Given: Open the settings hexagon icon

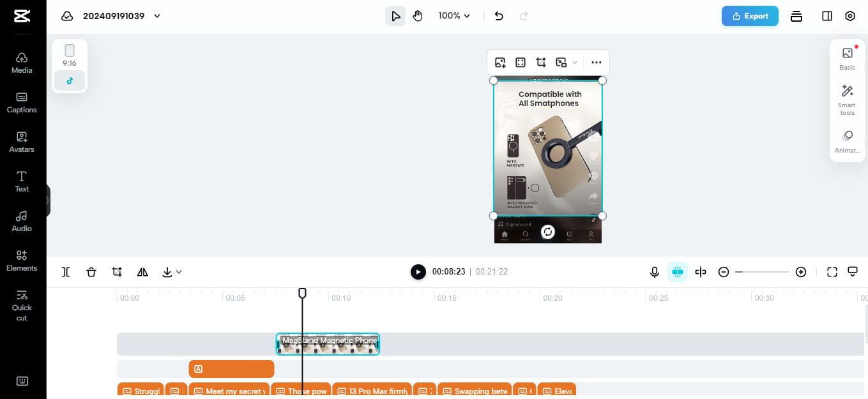Looking at the screenshot, I should click(x=850, y=16).
